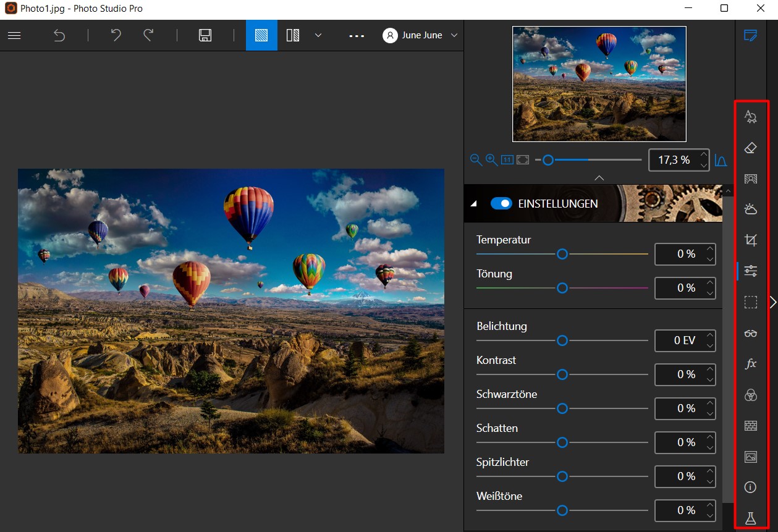This screenshot has height=532, width=778.
Task: Decrease Spitzlichter value with stepper down
Action: (x=710, y=481)
